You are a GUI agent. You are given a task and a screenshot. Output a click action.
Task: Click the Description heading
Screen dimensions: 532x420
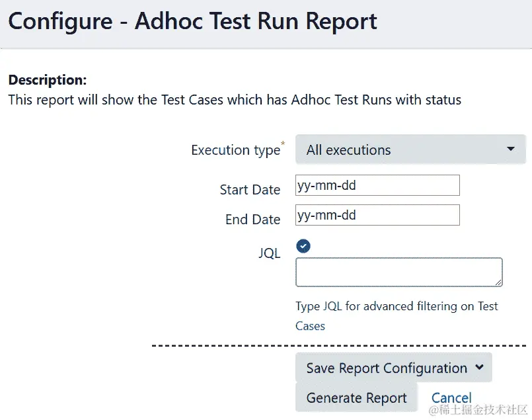pyautogui.click(x=47, y=81)
